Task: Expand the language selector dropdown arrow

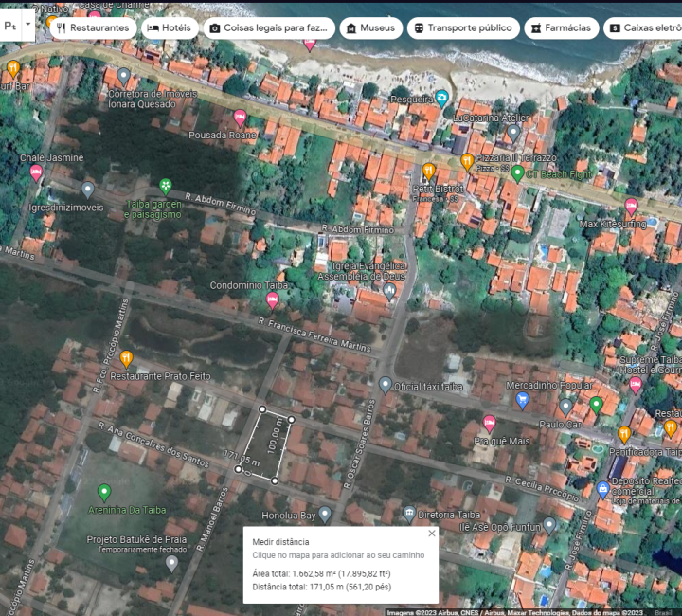Action: [x=27, y=25]
